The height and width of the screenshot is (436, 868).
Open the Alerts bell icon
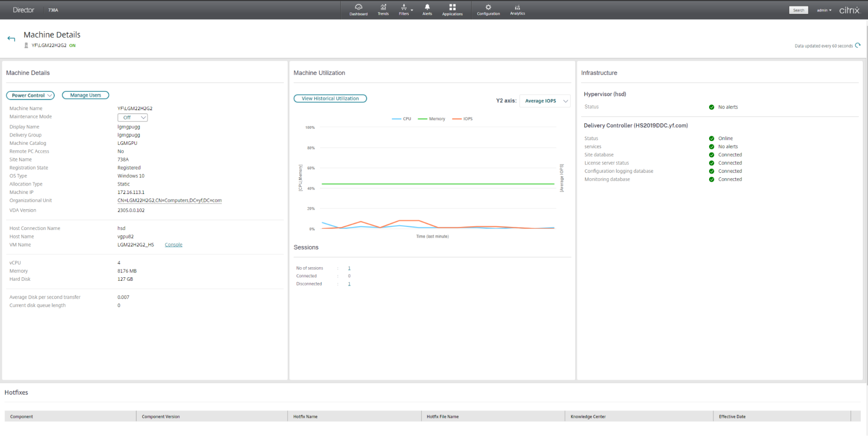(427, 10)
